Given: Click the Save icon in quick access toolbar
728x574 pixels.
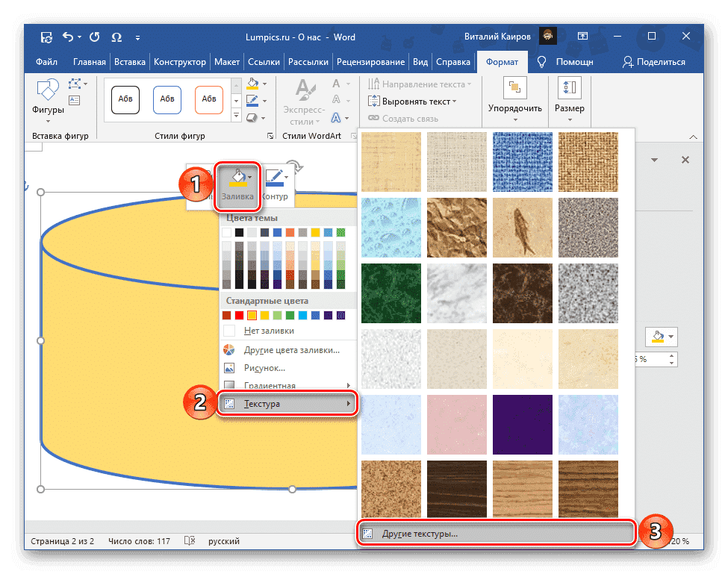Looking at the screenshot, I should [46, 37].
